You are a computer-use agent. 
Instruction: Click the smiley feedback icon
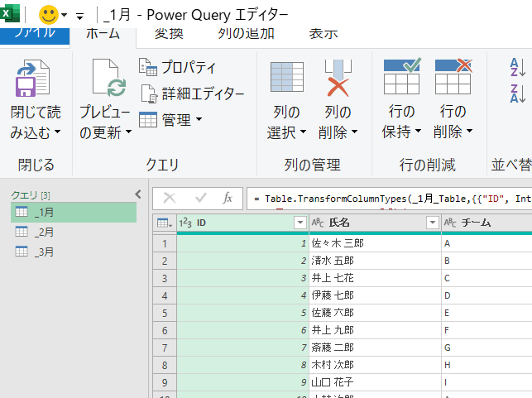[49, 15]
